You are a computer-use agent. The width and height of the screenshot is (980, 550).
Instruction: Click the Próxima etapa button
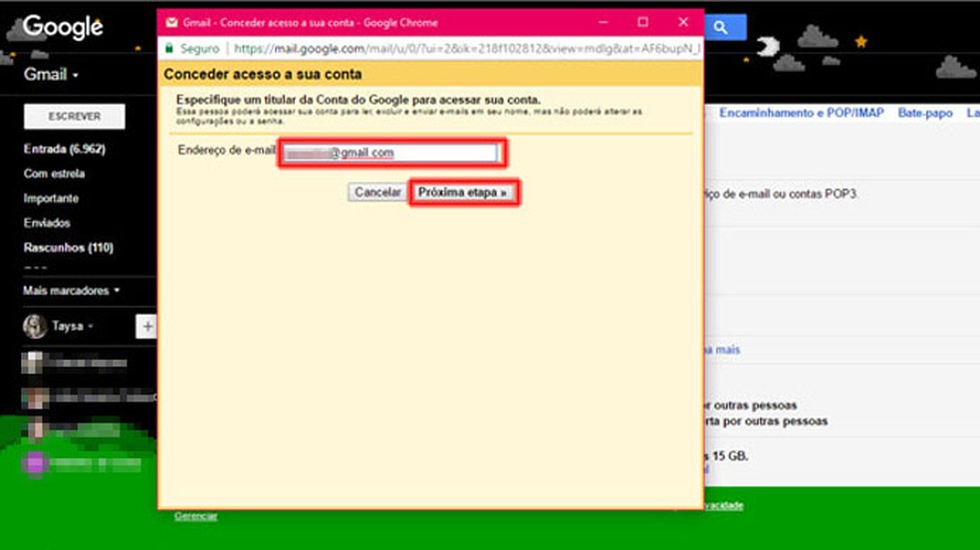462,192
